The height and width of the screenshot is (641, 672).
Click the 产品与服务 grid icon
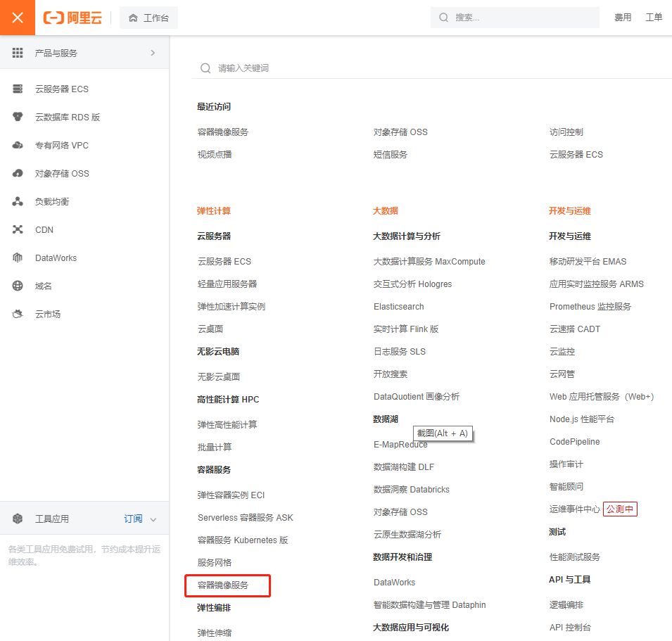(18, 53)
